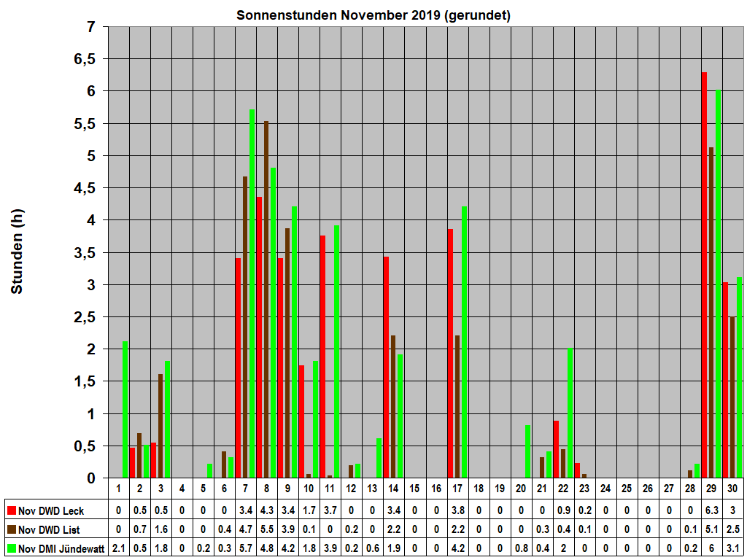Click the y-axis label '6,5'
747x560 pixels.
[x=85, y=59]
